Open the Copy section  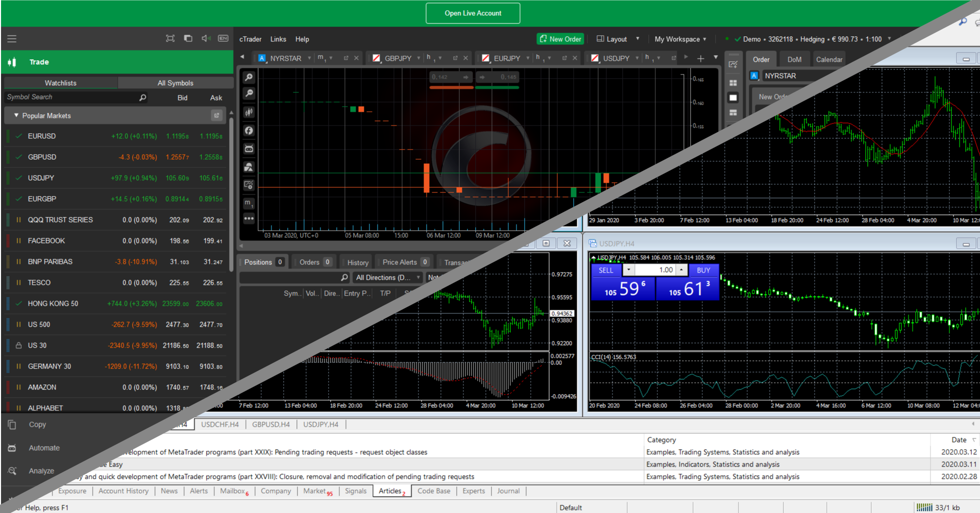tap(37, 425)
